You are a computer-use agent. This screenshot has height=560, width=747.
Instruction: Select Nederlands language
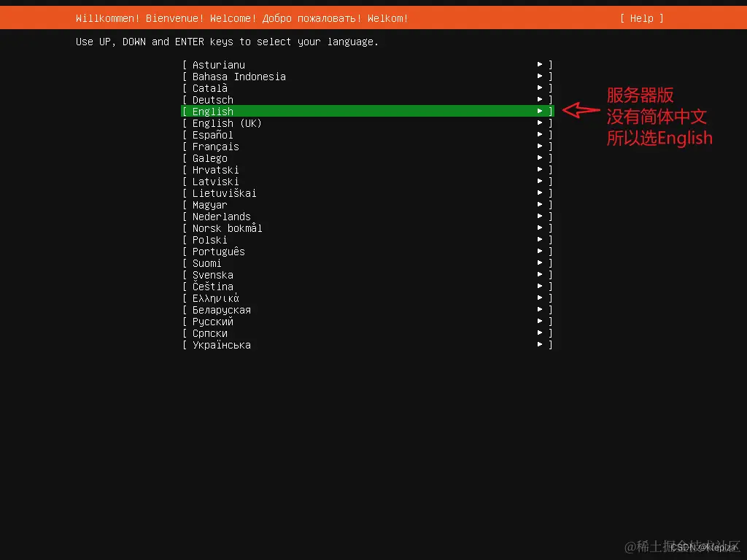[368, 216]
